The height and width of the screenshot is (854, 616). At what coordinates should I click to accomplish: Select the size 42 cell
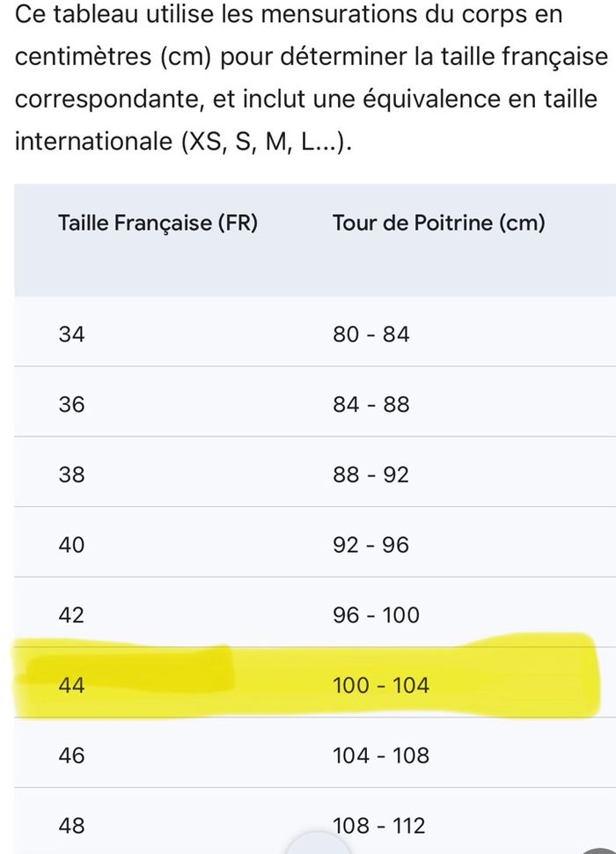(71, 615)
